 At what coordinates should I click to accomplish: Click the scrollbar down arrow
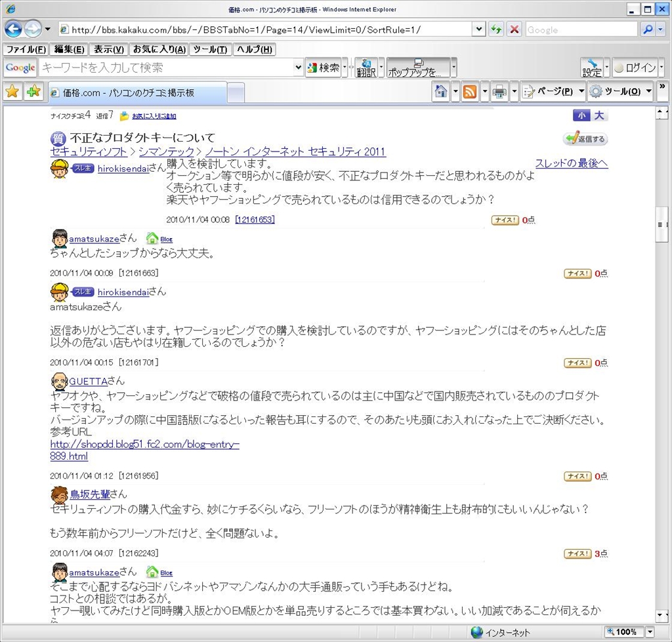(x=661, y=616)
